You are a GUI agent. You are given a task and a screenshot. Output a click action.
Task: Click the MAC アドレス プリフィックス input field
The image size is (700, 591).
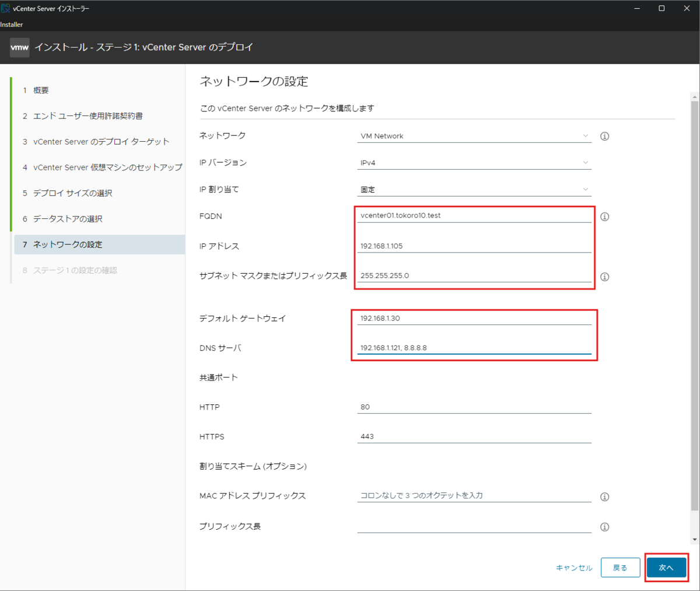(474, 495)
